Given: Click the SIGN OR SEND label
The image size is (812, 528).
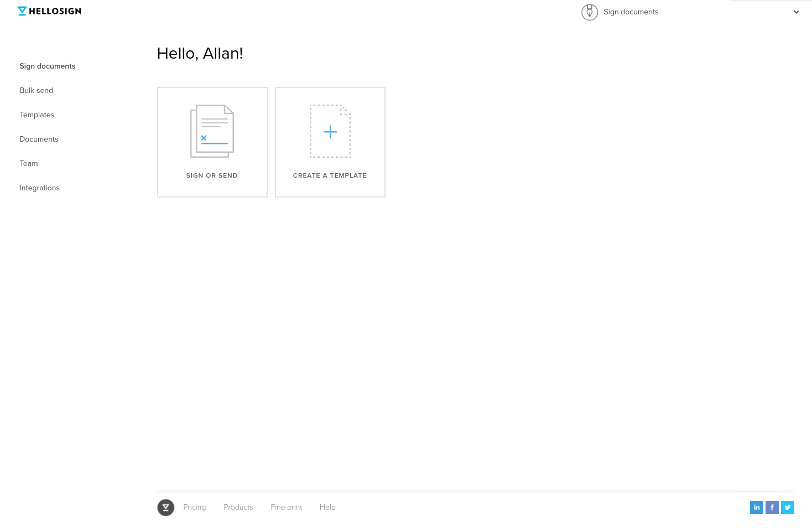Looking at the screenshot, I should (x=212, y=175).
